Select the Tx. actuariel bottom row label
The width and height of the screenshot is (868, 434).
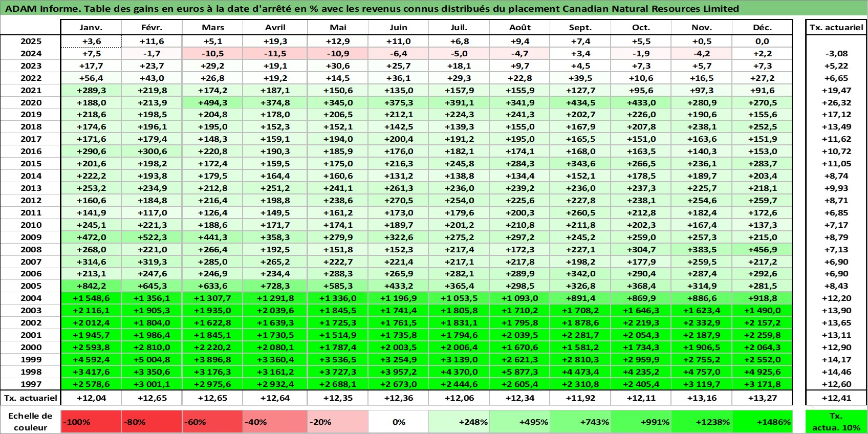click(31, 398)
